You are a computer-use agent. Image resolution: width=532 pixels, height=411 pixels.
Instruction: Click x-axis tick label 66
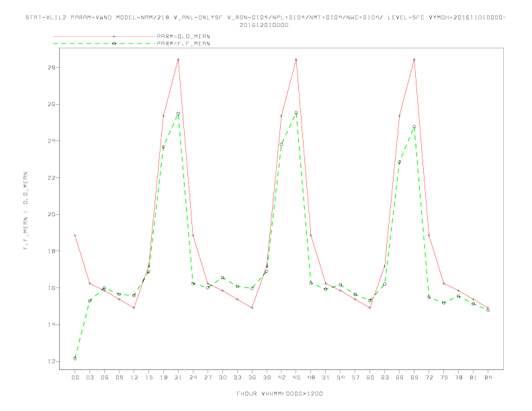pos(400,377)
